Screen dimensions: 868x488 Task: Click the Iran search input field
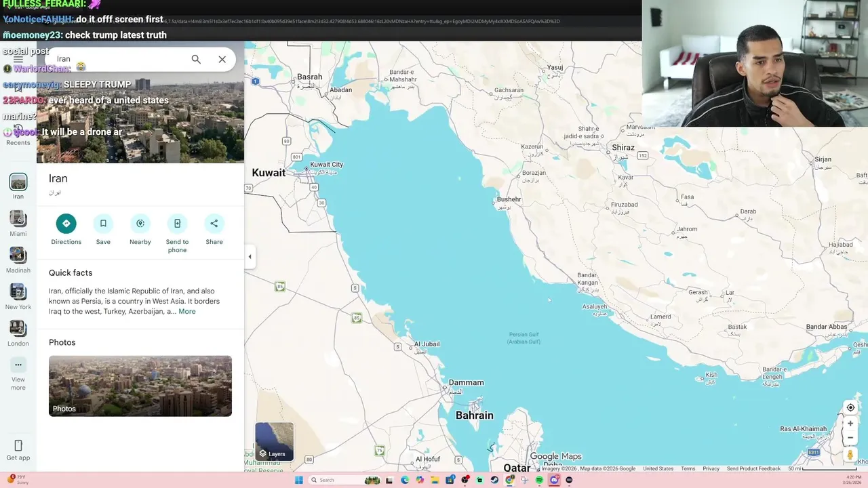point(119,59)
